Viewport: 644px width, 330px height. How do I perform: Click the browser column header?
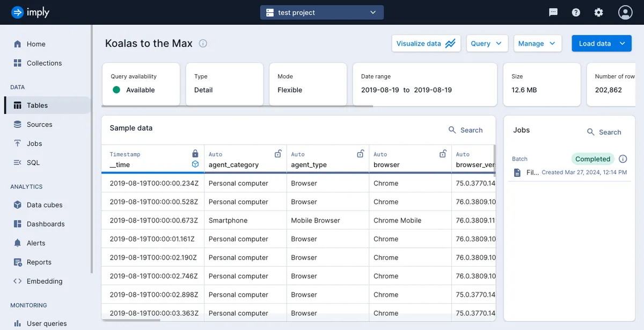point(410,159)
